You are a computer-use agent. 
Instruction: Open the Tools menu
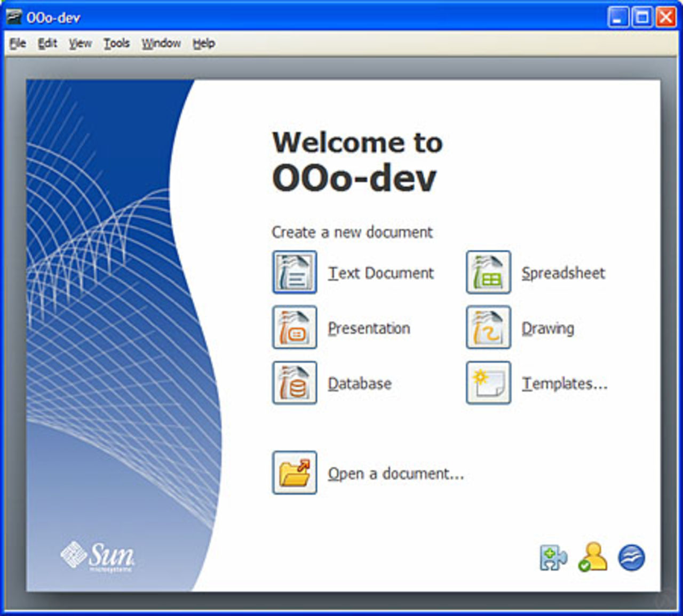(117, 43)
